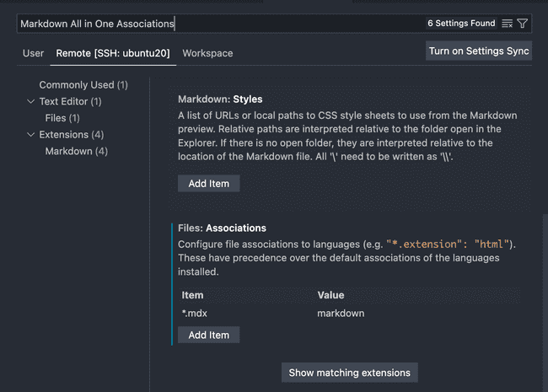Open Files (1) under Text Editor

pyautogui.click(x=62, y=118)
